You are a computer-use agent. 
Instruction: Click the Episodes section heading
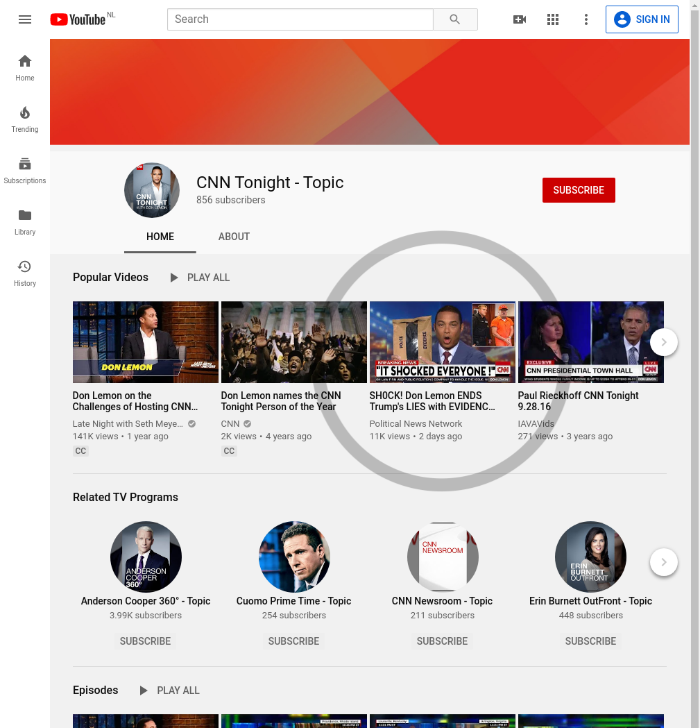96,691
